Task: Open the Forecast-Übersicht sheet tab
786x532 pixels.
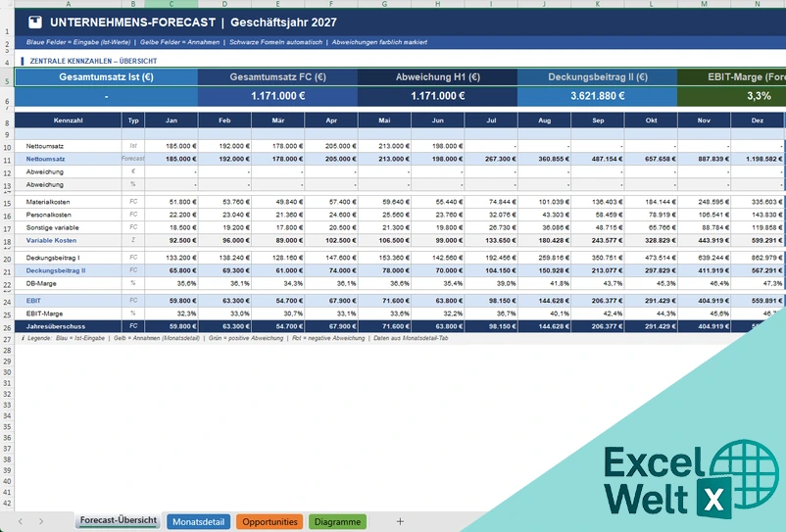Action: click(119, 520)
